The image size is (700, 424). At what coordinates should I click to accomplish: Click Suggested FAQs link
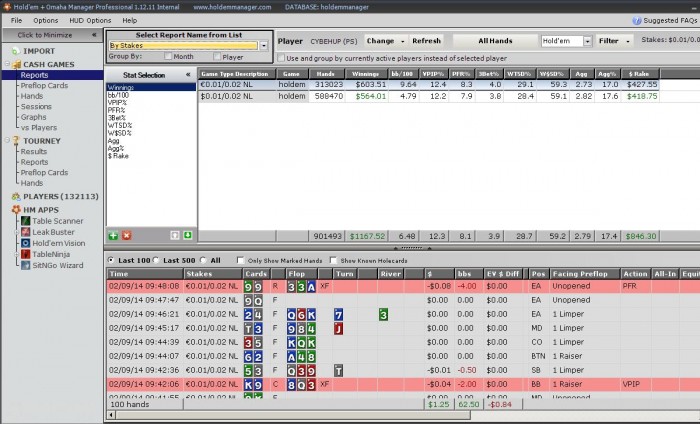(670, 21)
